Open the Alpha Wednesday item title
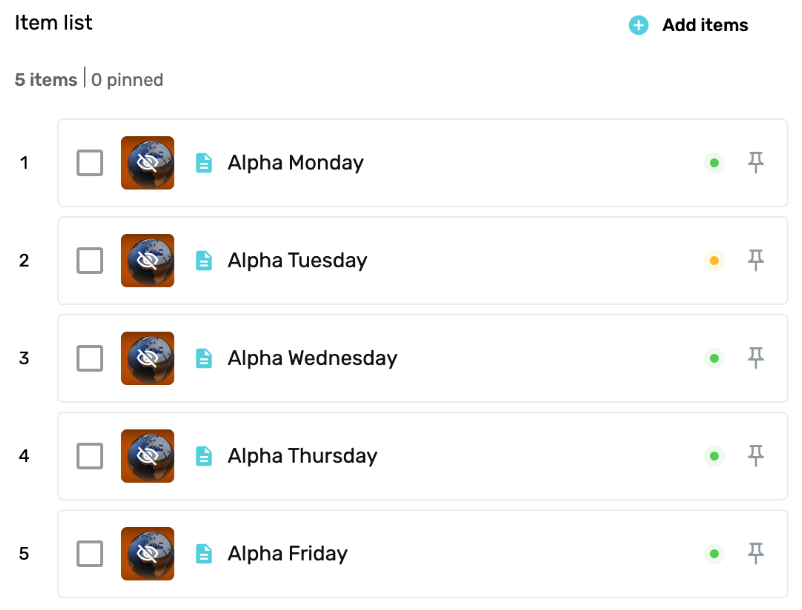 point(312,358)
